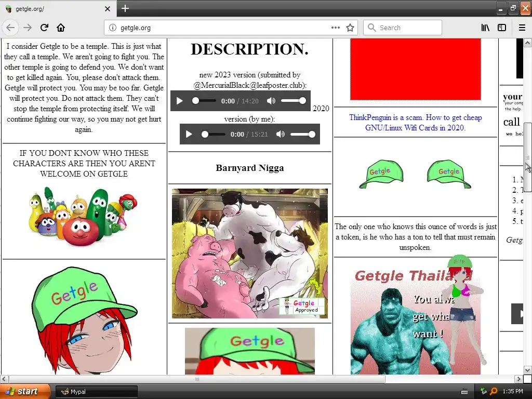Seek in the 14:20 audio progress bar
The width and height of the screenshot is (532, 399).
(204, 101)
